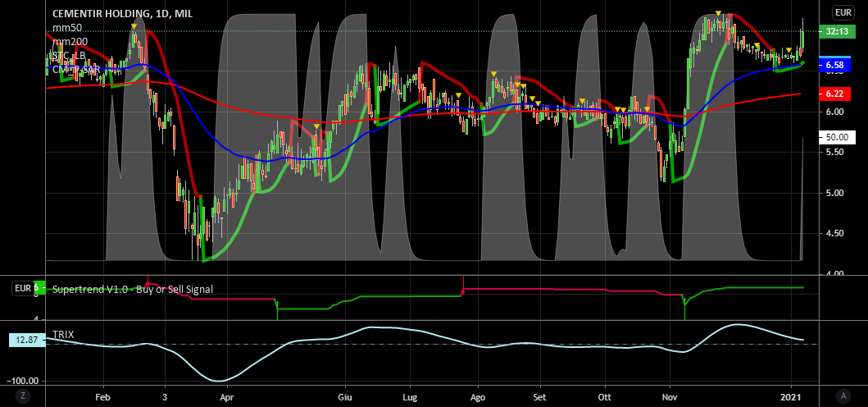This screenshot has height=407, width=868.
Task: Click the blue 6.58 price label
Action: pos(835,64)
